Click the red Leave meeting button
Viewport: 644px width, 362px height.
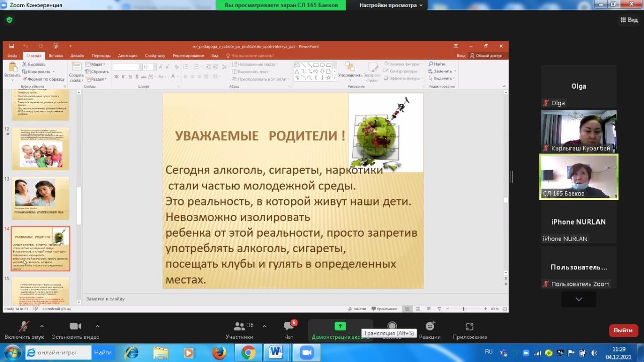(x=623, y=330)
